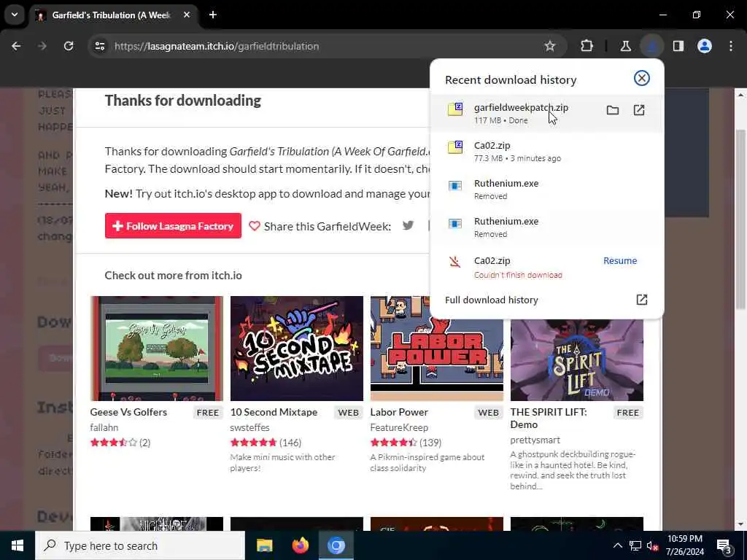Click the failed download icon beside Ca02.zip
This screenshot has height=560, width=747.
pos(455,262)
